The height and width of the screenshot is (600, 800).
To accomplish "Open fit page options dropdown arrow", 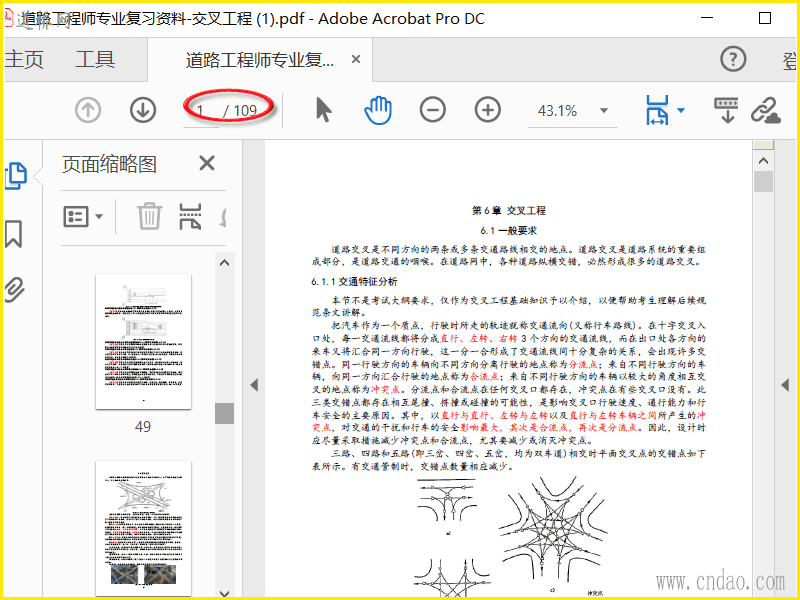I will (x=681, y=110).
